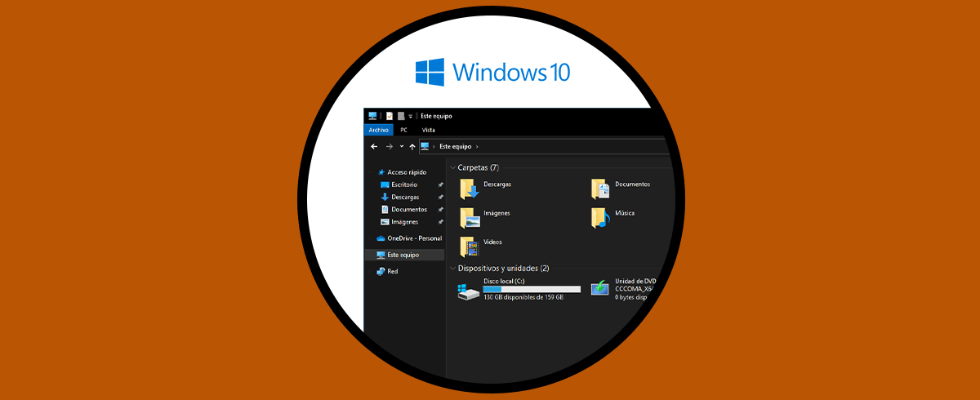
Task: Open recent locations dropdown arrow
Action: click(x=402, y=147)
